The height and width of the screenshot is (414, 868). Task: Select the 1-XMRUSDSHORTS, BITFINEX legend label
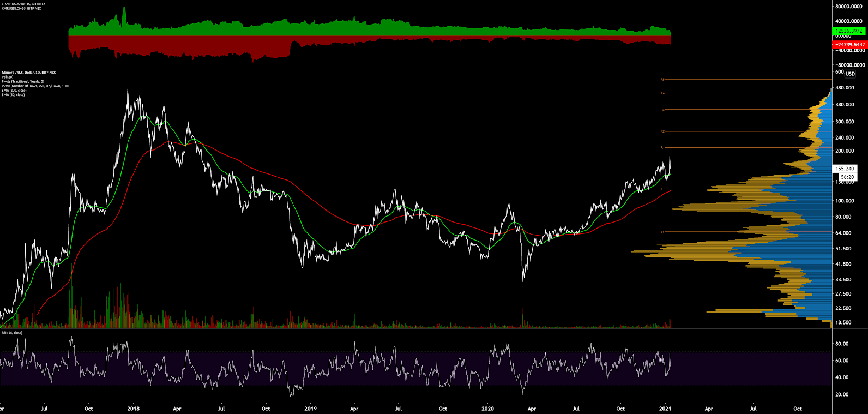click(x=23, y=4)
